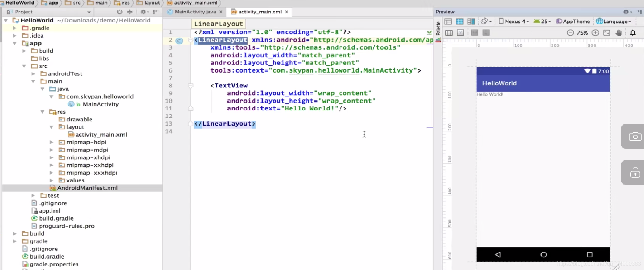Viewport: 644px width, 270px height.
Task: Select the drawable folder
Action: (79, 119)
